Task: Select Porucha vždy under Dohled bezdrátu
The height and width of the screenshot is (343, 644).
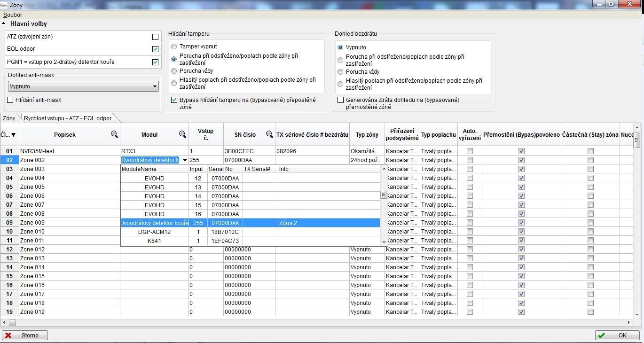Action: tap(340, 72)
